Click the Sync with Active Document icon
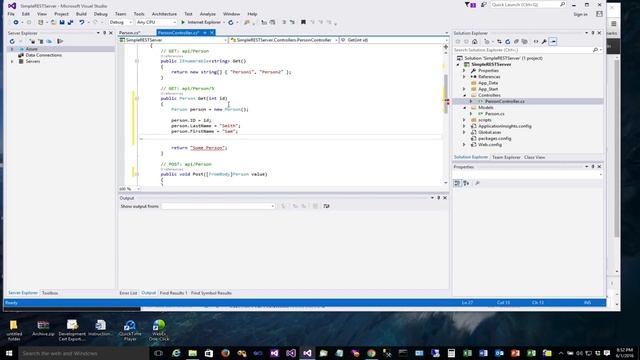Image resolution: width=640 pixels, height=360 pixels. coord(499,42)
